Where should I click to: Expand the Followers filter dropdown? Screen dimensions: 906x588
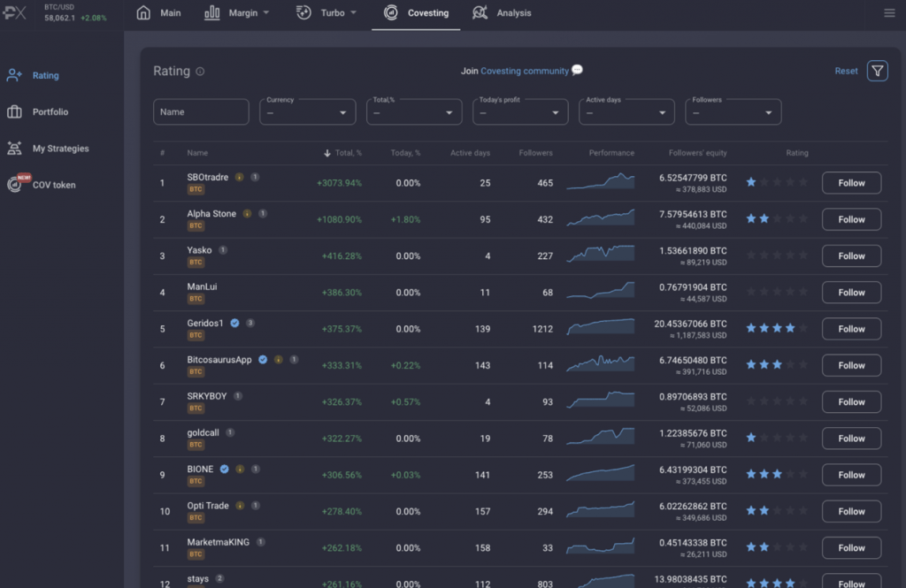[x=733, y=112]
